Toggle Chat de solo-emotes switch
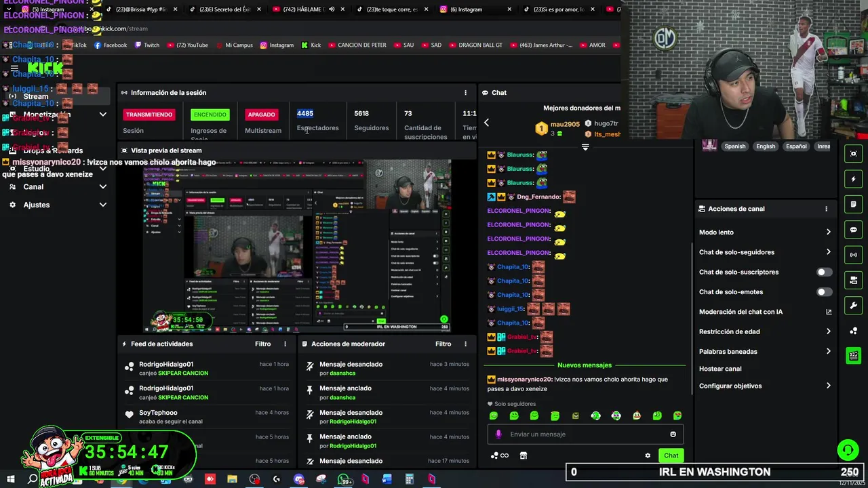This screenshot has height=488, width=868. point(824,292)
